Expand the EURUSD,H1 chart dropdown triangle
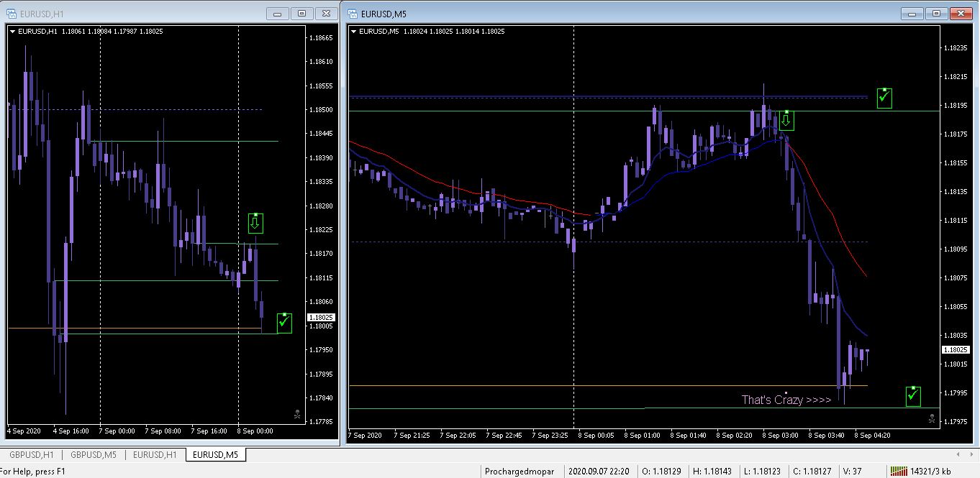This screenshot has width=980, height=478. tap(12, 32)
